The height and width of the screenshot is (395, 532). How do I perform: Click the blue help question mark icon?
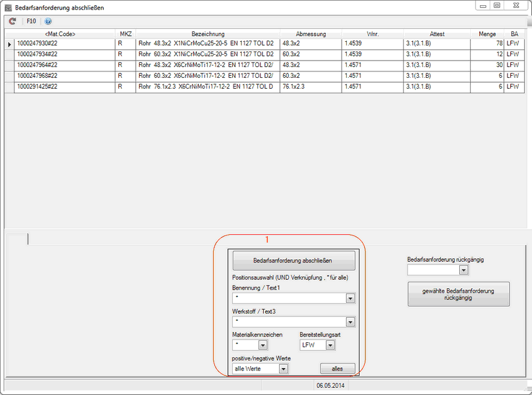(x=48, y=21)
